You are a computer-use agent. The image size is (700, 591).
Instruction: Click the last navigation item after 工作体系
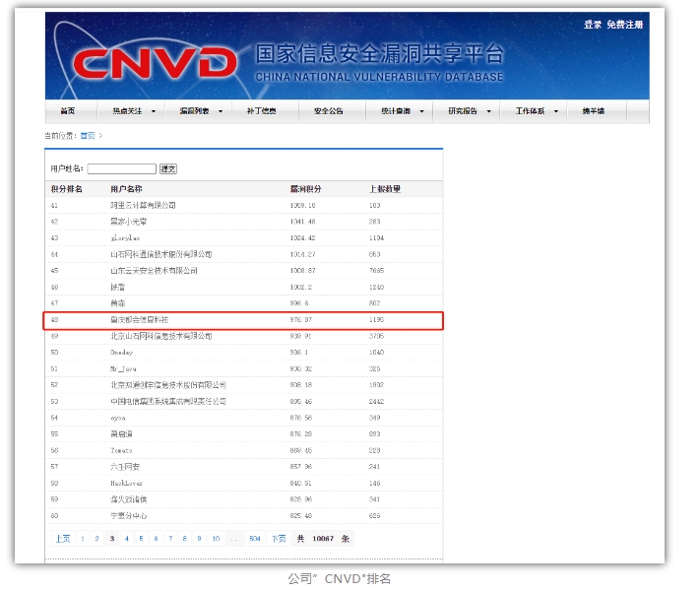tap(594, 111)
